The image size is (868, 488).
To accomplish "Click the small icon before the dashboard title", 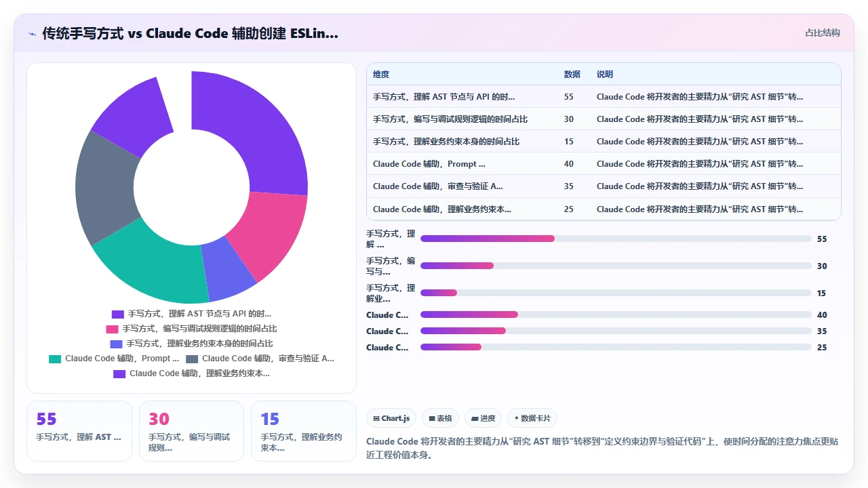I will 32,33.
